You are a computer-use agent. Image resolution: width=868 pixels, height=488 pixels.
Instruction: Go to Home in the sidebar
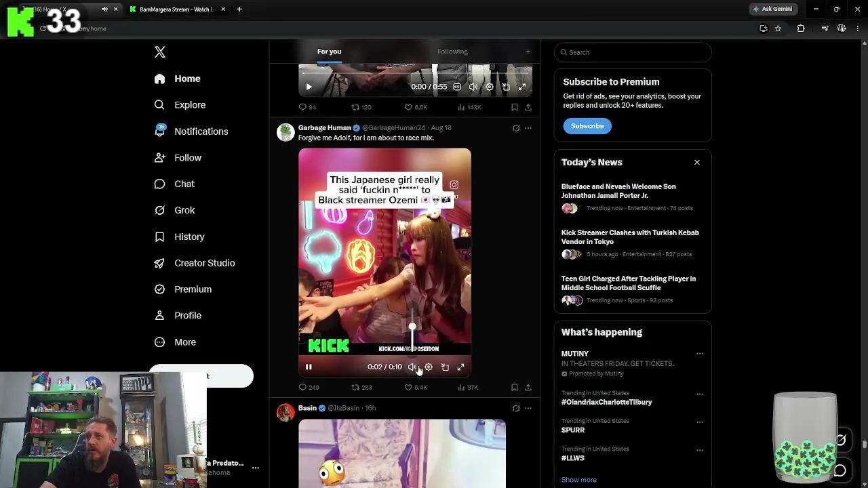[177, 79]
